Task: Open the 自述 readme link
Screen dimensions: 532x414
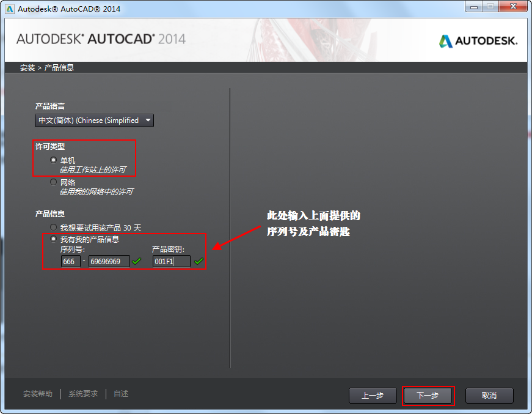Action: click(120, 394)
